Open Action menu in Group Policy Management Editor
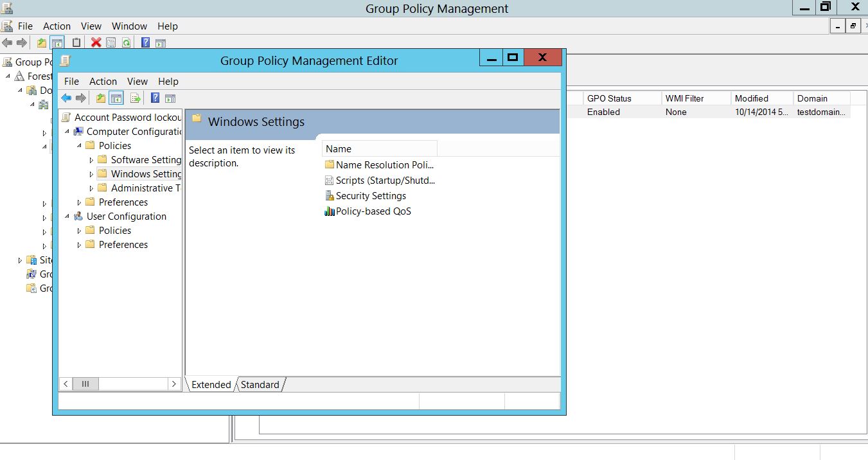 click(x=103, y=82)
